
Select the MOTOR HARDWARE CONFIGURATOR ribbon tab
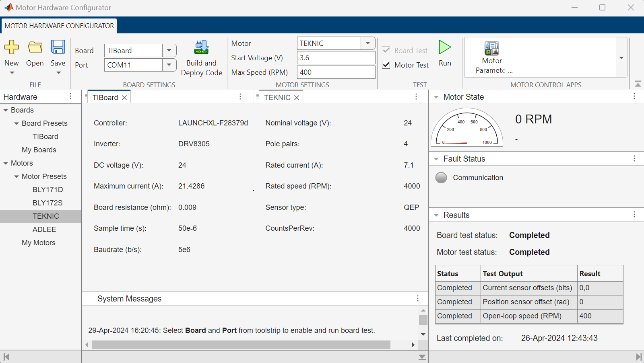pyautogui.click(x=59, y=25)
